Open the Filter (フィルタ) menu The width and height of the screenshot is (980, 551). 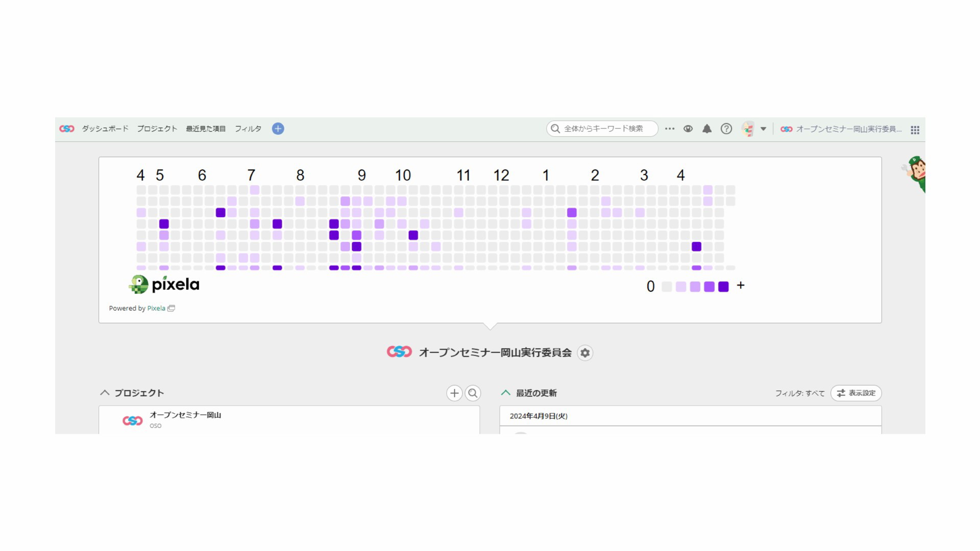[248, 129]
